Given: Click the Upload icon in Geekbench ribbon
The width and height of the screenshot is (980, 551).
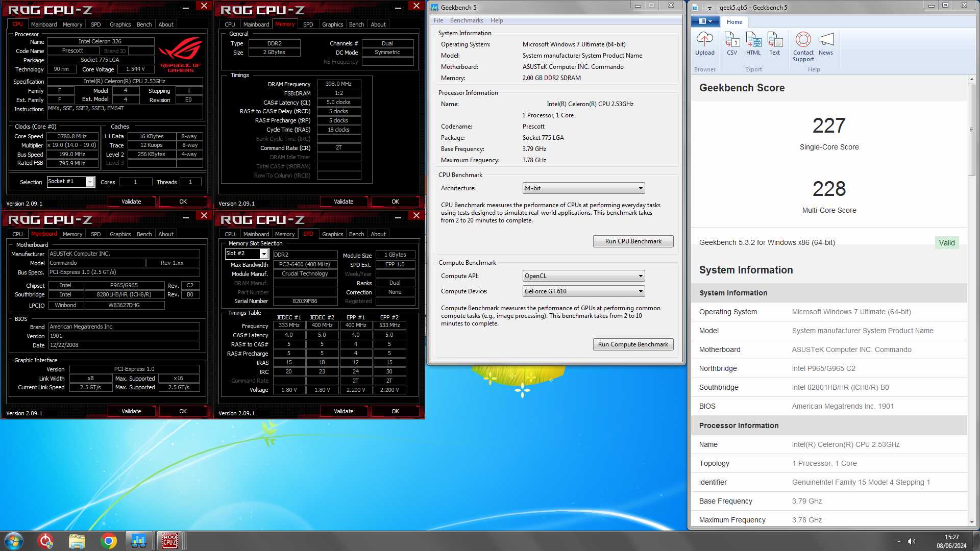Looking at the screenshot, I should (x=704, y=44).
